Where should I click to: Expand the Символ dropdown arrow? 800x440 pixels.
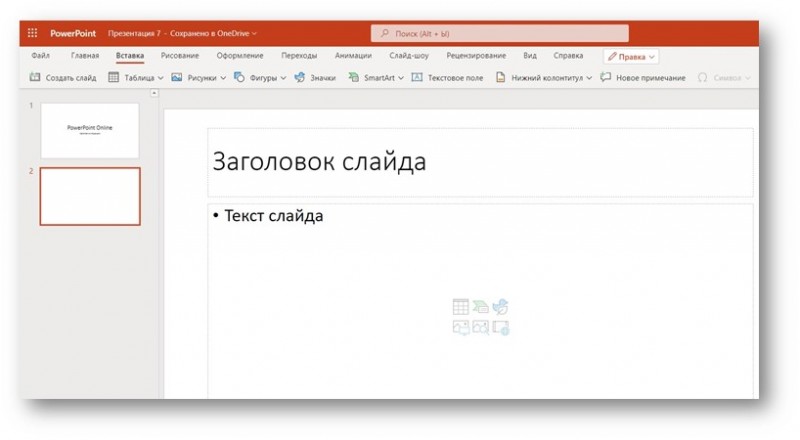pos(748,78)
